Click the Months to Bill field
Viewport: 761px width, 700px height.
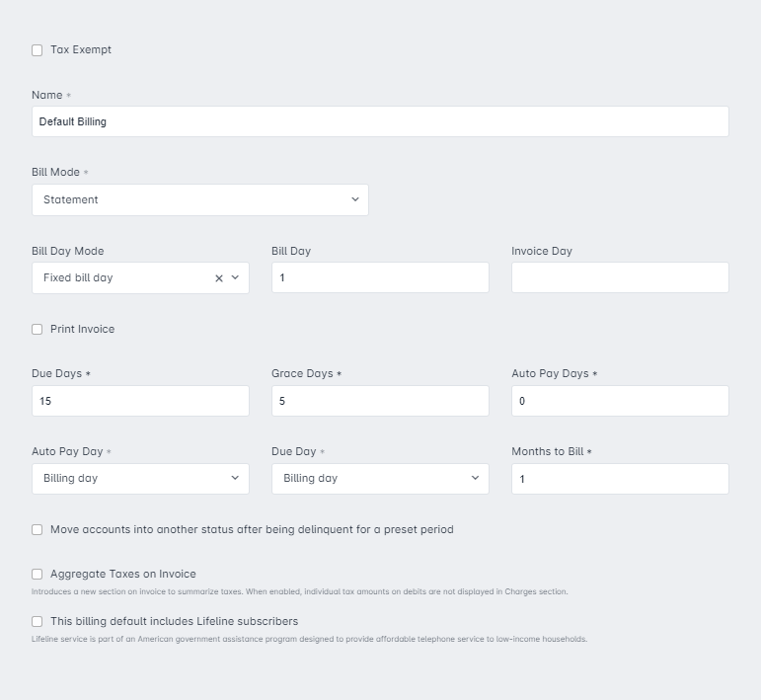coord(620,479)
